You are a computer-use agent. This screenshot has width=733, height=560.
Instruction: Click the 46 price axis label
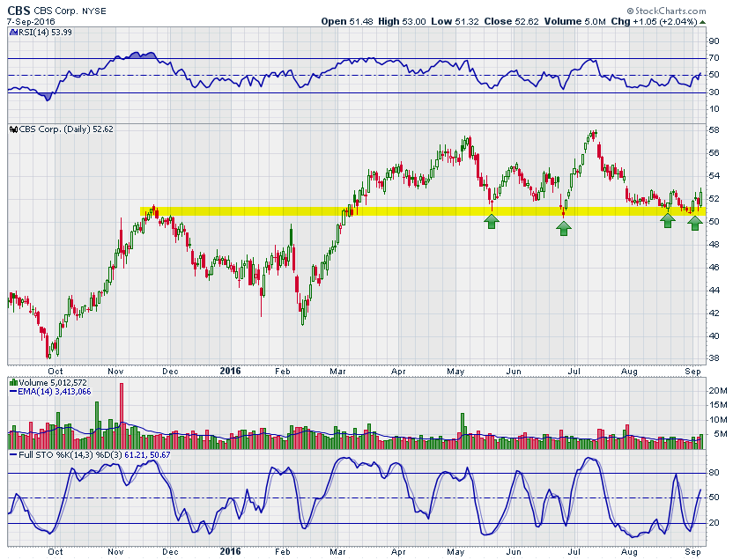[x=714, y=268]
